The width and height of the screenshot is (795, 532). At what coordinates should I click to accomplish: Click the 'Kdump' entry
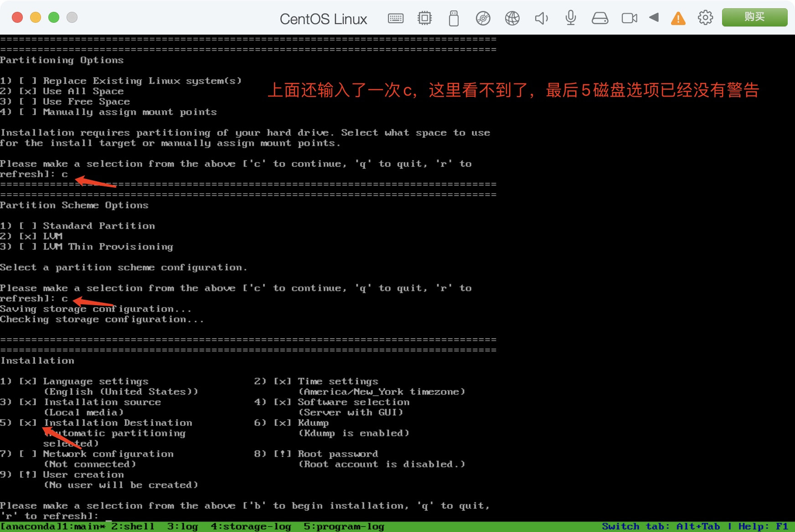tap(313, 423)
